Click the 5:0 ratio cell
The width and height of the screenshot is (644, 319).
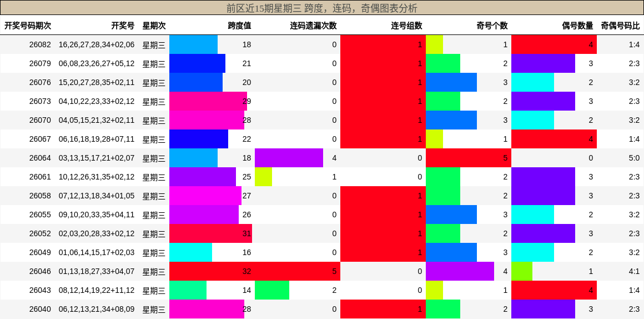pyautogui.click(x=634, y=158)
